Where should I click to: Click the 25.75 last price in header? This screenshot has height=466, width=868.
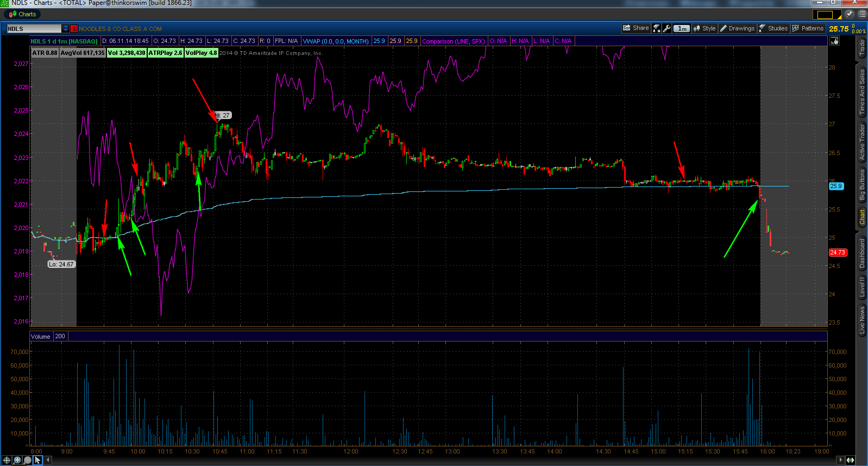(839, 29)
